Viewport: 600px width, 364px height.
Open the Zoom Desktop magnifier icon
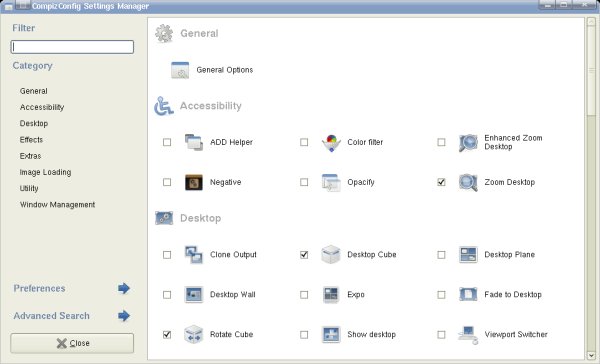point(468,182)
